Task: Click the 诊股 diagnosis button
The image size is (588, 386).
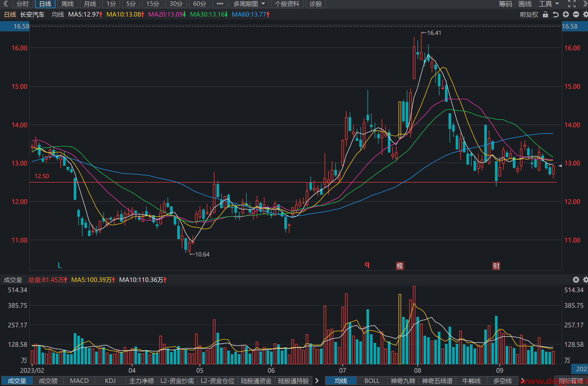Action: pyautogui.click(x=315, y=4)
